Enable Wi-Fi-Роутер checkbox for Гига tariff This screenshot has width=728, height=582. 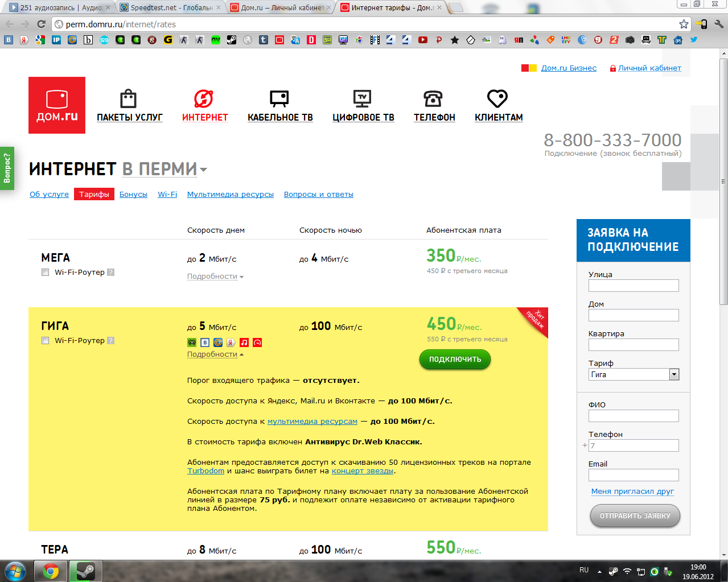point(45,341)
